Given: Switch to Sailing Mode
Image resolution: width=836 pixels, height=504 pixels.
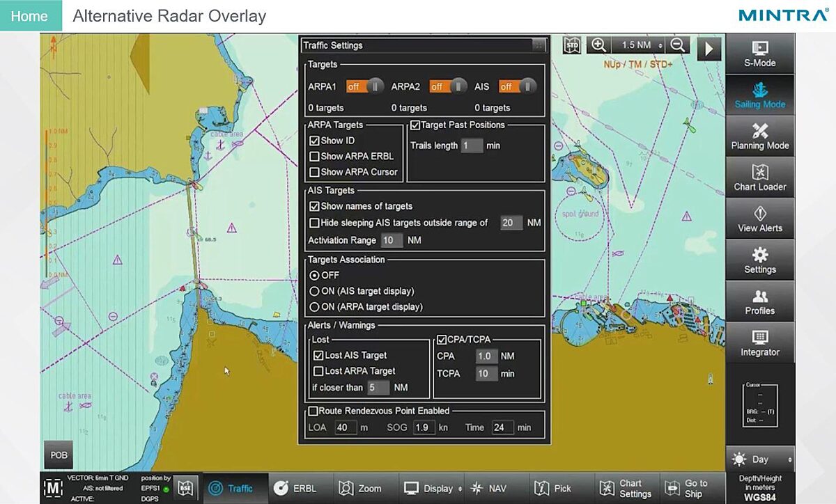Looking at the screenshot, I should [759, 95].
